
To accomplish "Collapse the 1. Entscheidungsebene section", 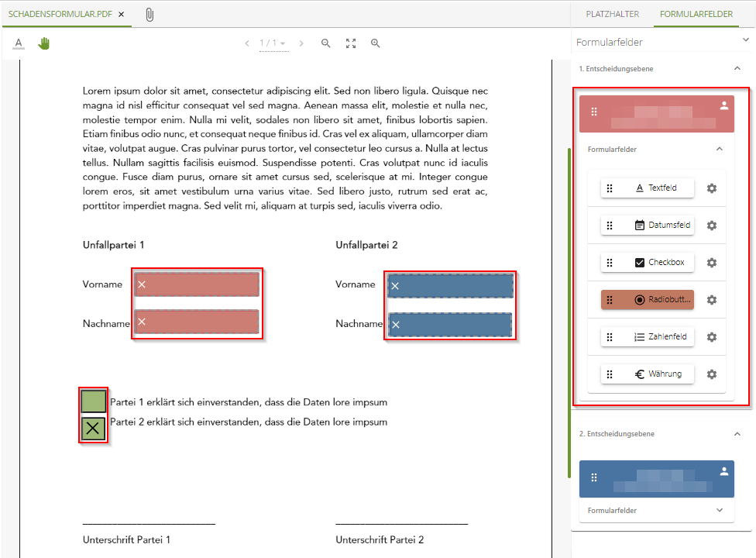I will coord(737,69).
